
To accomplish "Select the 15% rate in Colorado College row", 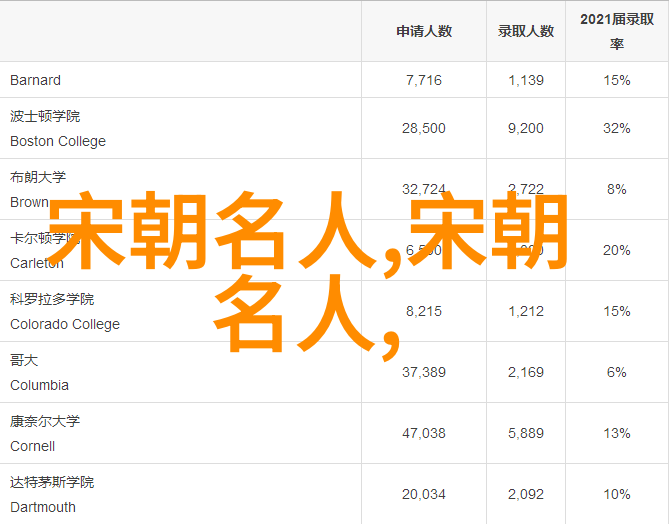I will pos(617,312).
